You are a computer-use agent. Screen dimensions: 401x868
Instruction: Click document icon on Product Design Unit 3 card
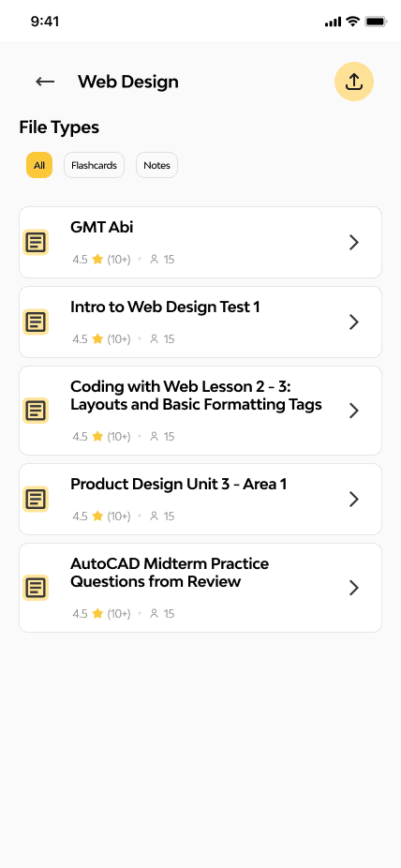tap(36, 500)
